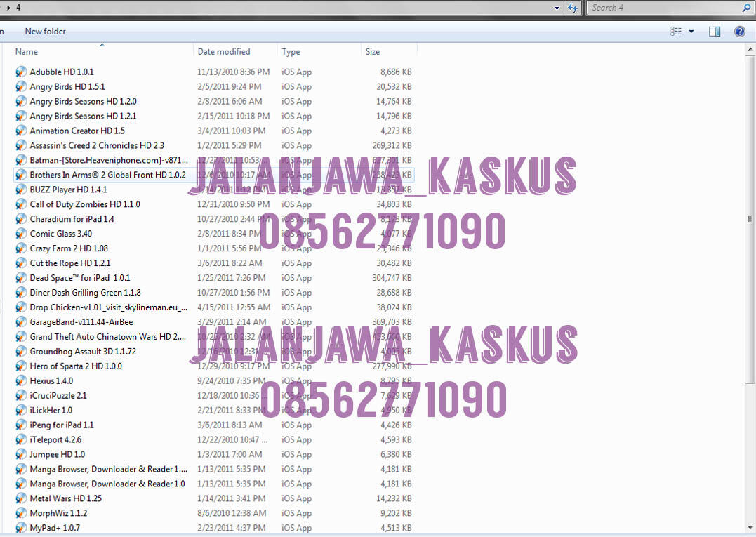Select Charadium for iPad 1.4 icon

coord(21,219)
